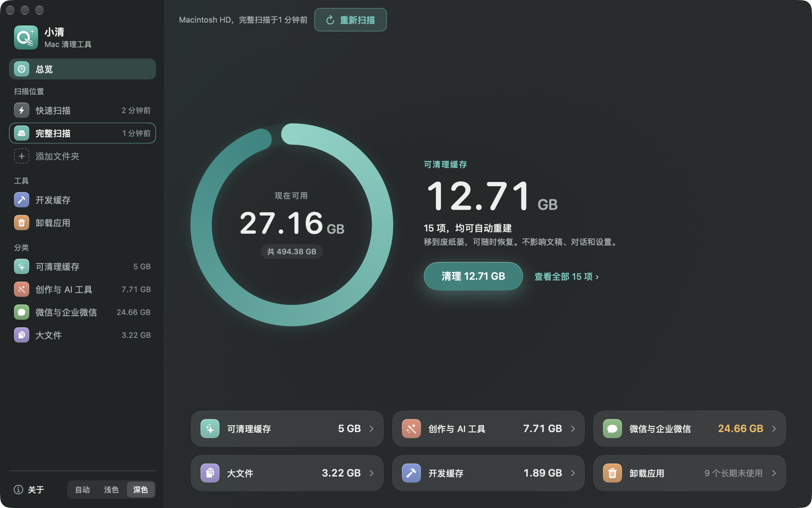Click the 创作与 AI 工具 wand icon in sidebar
812x508 pixels.
(x=22, y=290)
